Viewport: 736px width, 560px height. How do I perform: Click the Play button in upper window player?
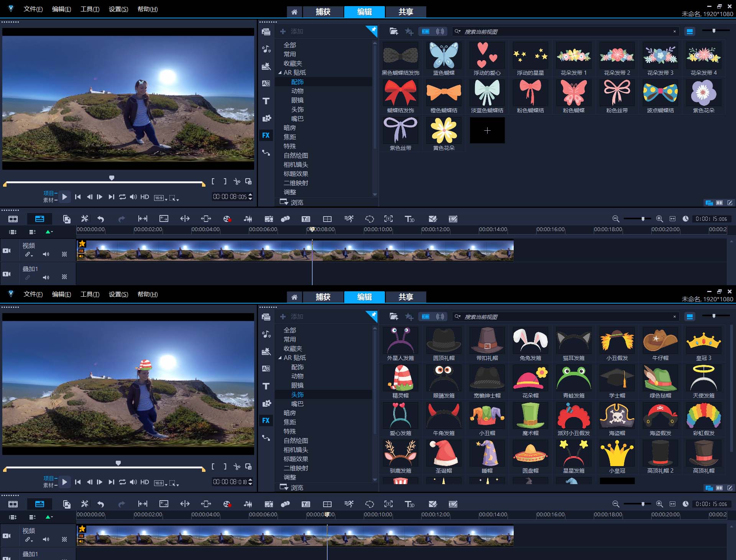[64, 197]
